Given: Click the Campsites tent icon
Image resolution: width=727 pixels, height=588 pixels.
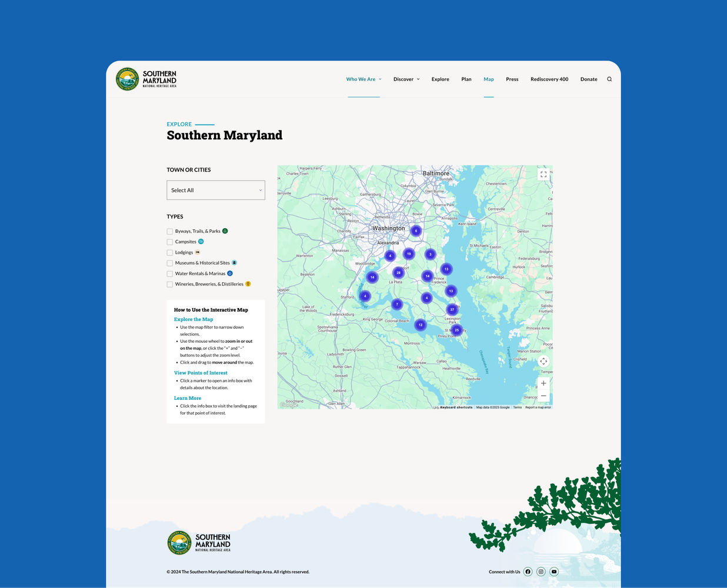Looking at the screenshot, I should click(x=201, y=241).
